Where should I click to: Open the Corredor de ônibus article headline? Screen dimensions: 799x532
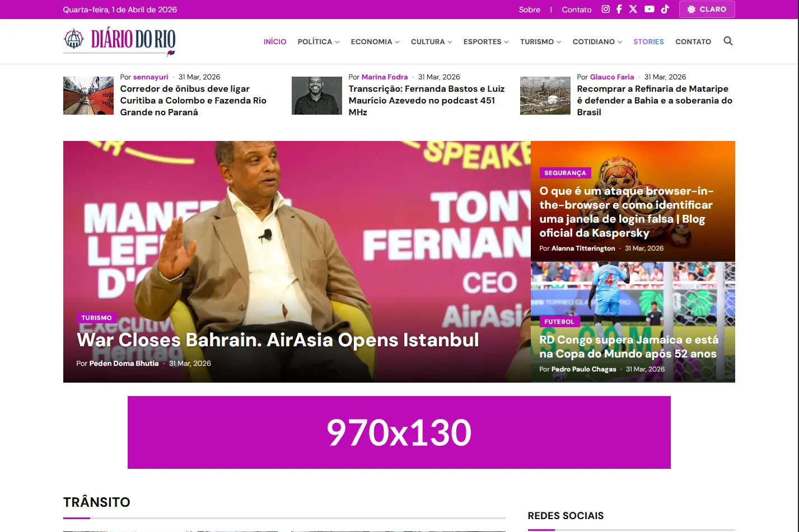pos(193,101)
